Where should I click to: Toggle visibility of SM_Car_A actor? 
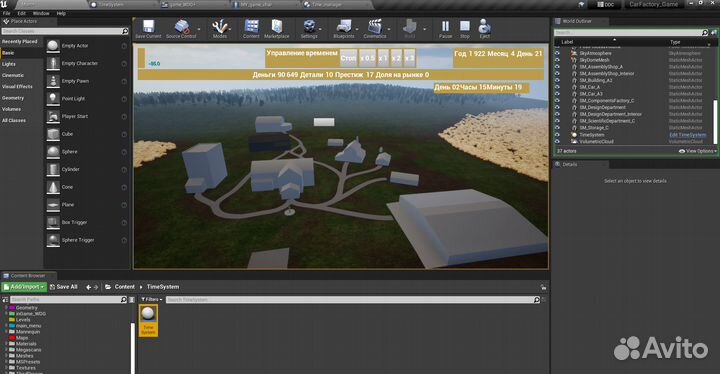tap(557, 87)
